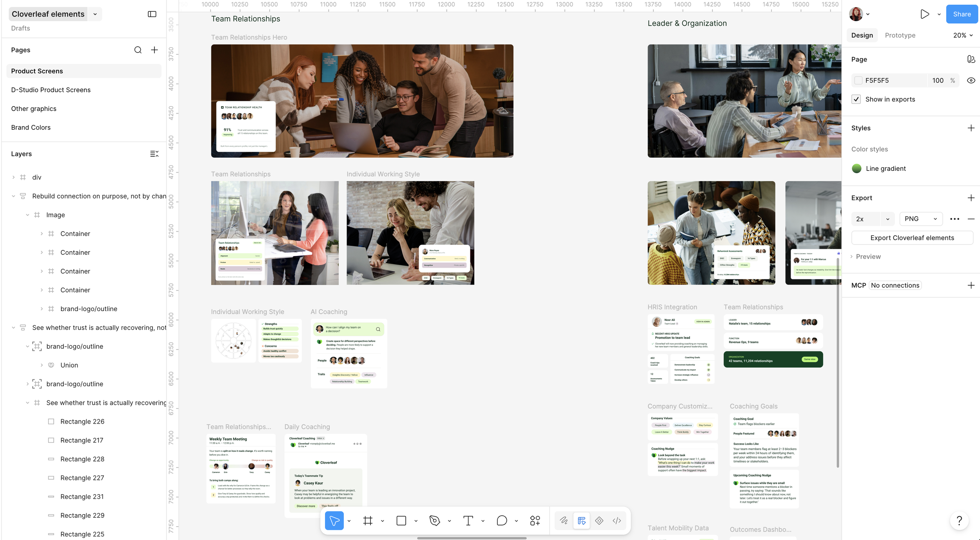
Task: Click the page background color swatch
Action: [858, 80]
